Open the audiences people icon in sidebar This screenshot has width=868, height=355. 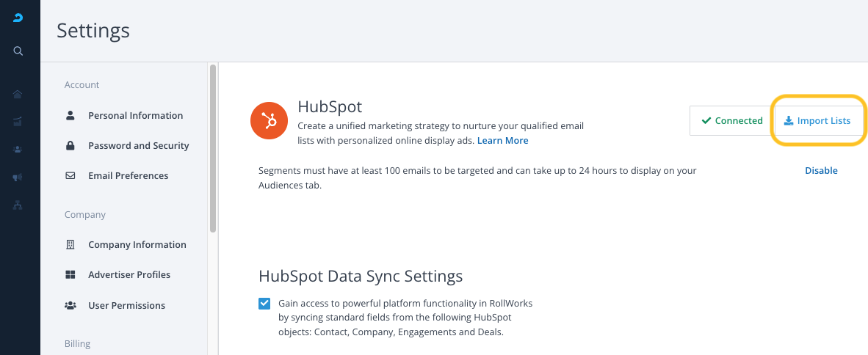tap(18, 149)
